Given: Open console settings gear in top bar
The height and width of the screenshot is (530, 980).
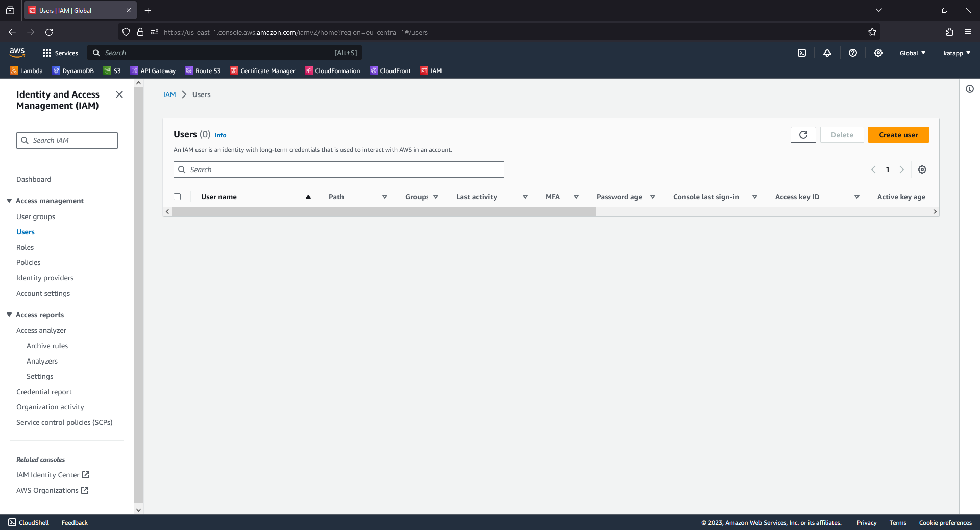Looking at the screenshot, I should pos(878,53).
